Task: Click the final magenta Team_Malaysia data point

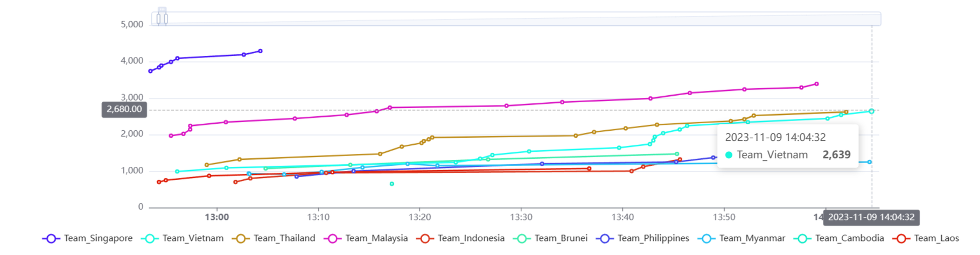Action: (x=817, y=84)
